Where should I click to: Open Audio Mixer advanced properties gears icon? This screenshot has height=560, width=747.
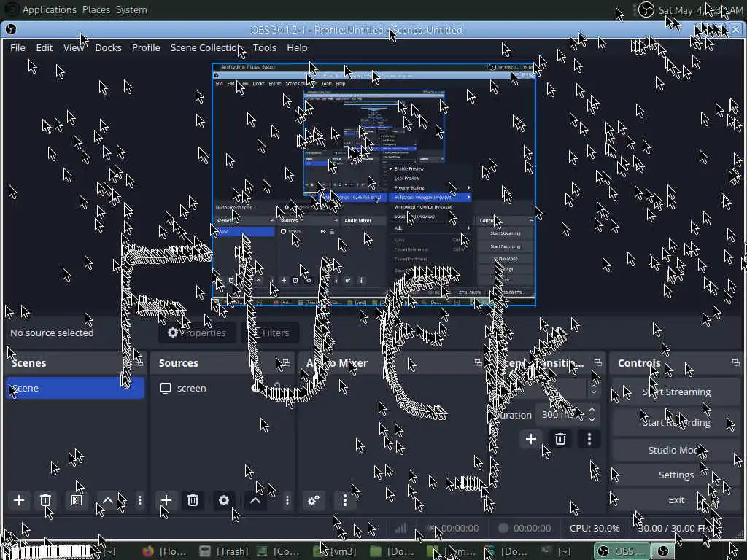314,500
